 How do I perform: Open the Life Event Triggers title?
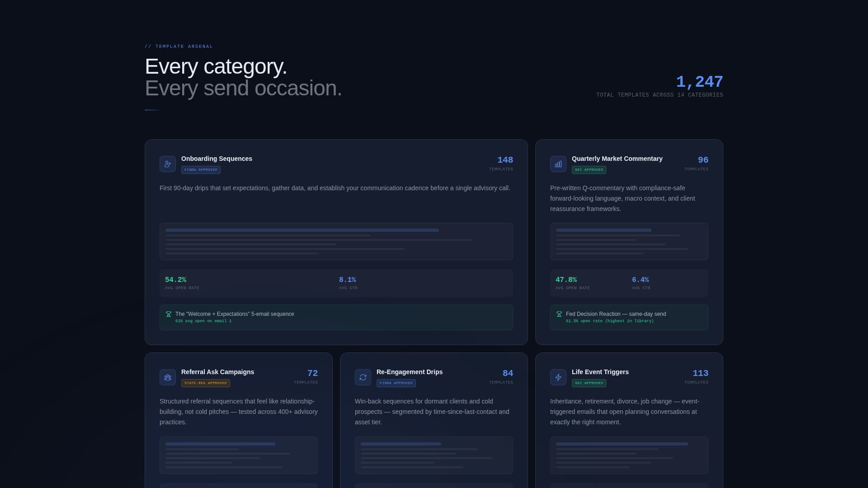pyautogui.click(x=600, y=372)
